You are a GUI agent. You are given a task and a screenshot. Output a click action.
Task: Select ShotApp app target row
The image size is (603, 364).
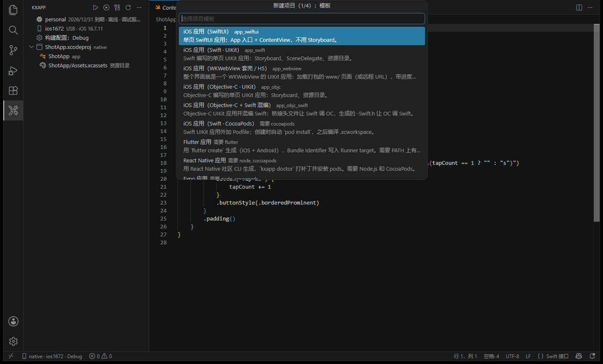click(86, 56)
